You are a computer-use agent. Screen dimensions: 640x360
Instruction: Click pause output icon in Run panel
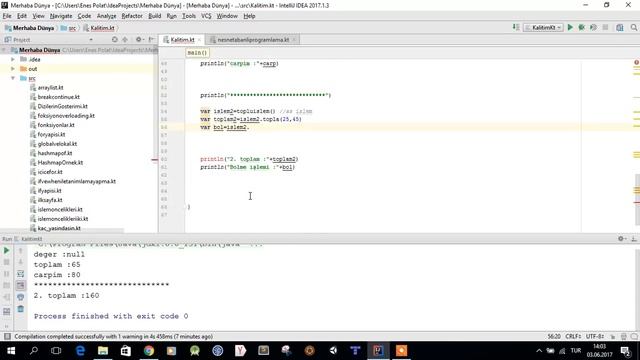[7, 273]
